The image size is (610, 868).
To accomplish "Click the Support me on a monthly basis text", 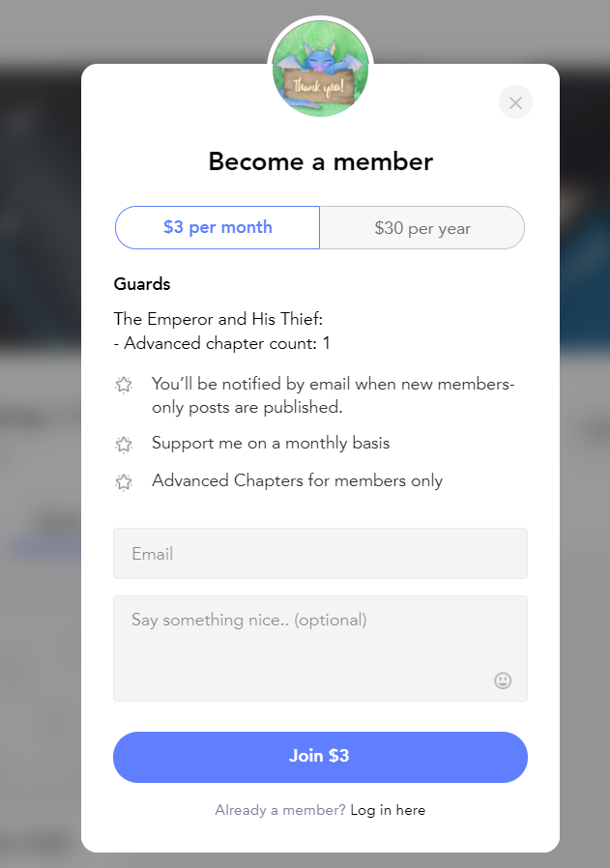I will tap(271, 444).
